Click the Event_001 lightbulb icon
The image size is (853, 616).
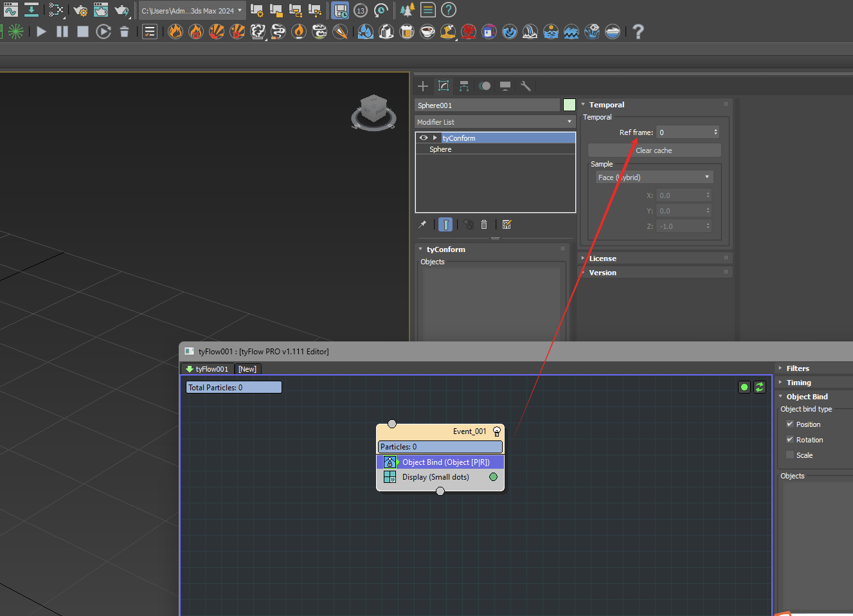coord(496,431)
